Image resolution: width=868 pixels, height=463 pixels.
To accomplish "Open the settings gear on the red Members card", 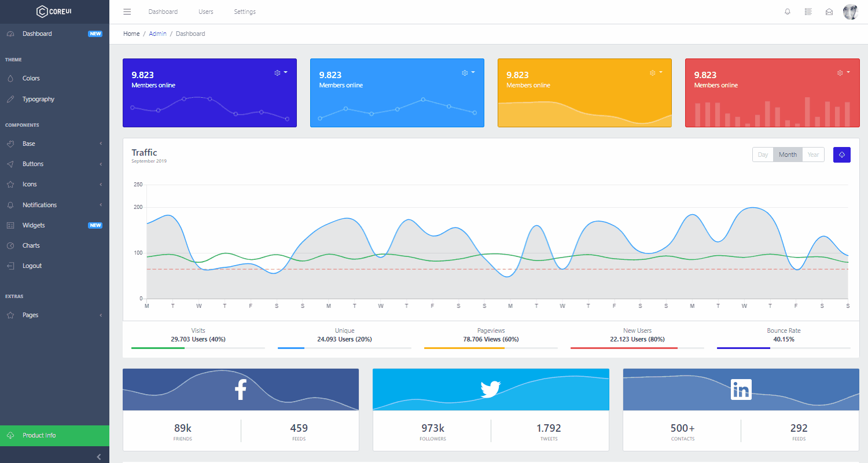I will [839, 73].
